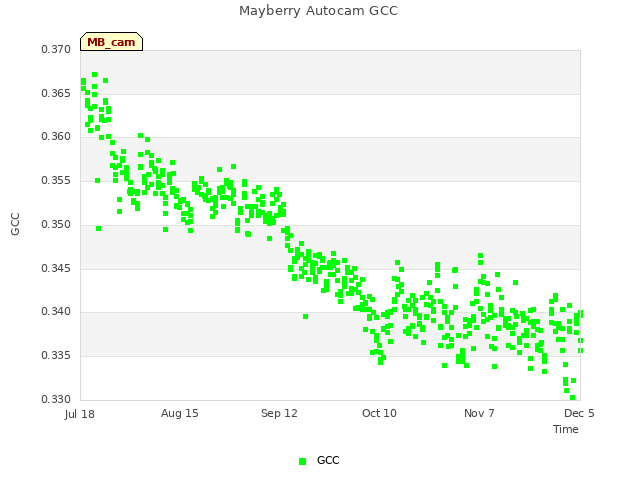The width and height of the screenshot is (640, 480).
Task: Select the Dec 5 x-axis label
Action: 579,413
